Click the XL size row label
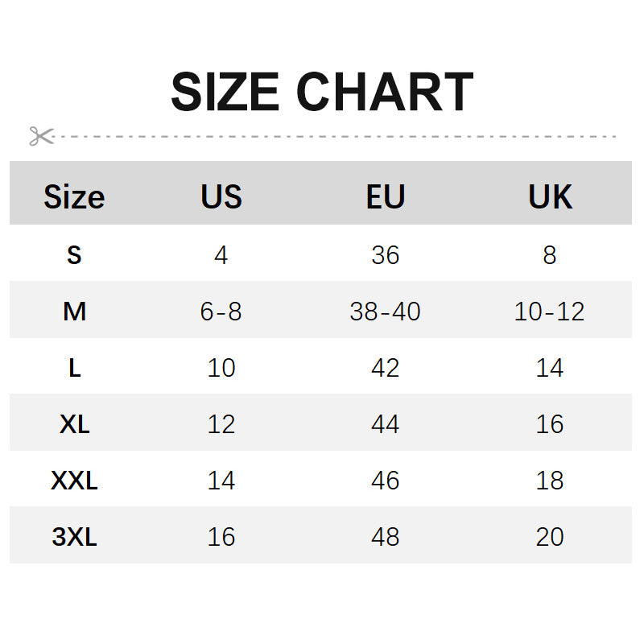The width and height of the screenshot is (644, 644). 74,424
